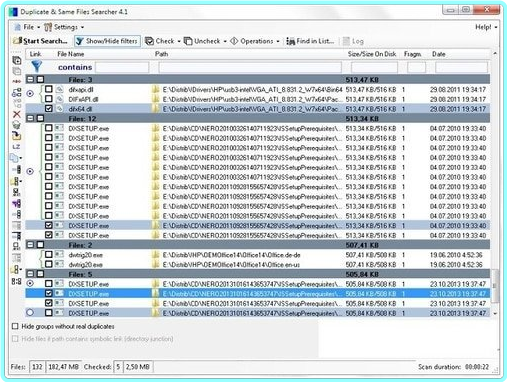The image size is (507, 382).
Task: Click the Date column header
Action: click(438, 54)
